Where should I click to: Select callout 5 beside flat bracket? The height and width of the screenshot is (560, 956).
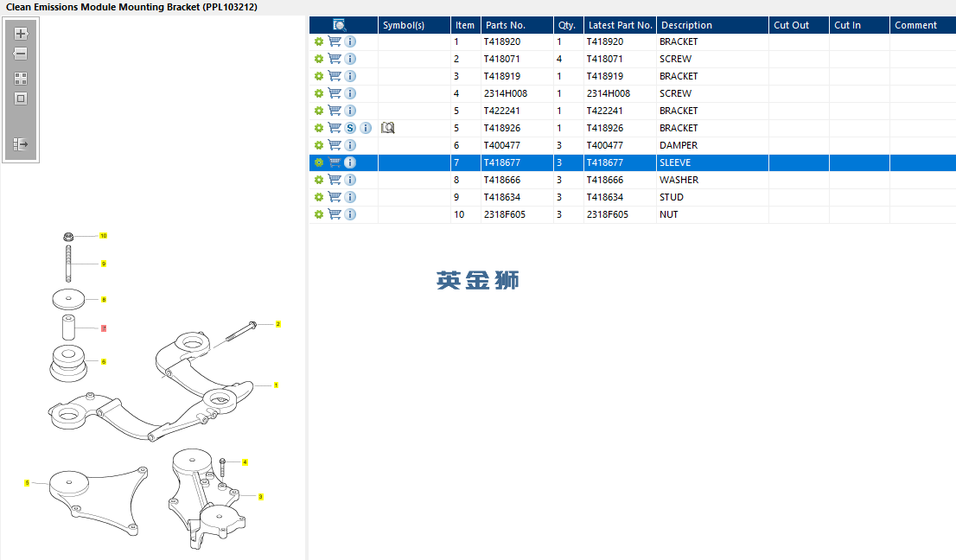pyautogui.click(x=27, y=482)
